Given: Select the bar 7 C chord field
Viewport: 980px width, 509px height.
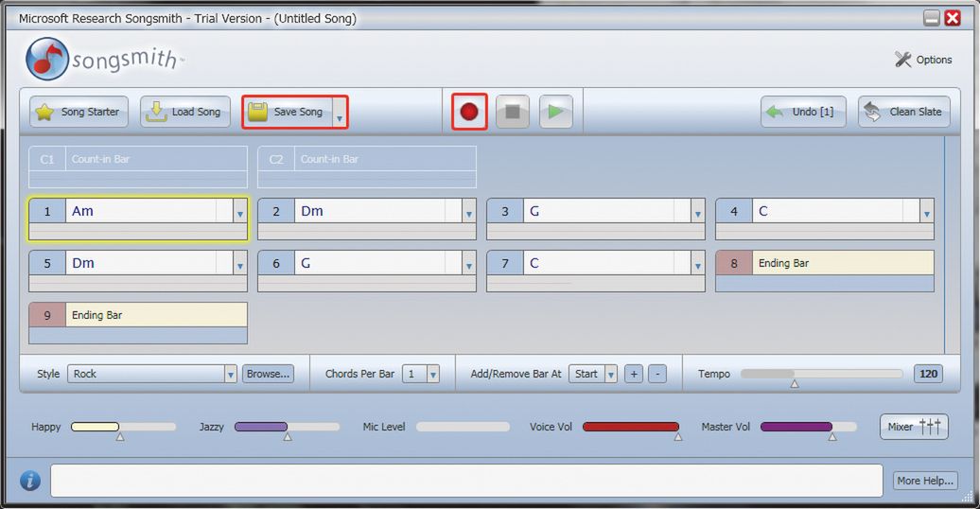Looking at the screenshot, I should point(607,263).
